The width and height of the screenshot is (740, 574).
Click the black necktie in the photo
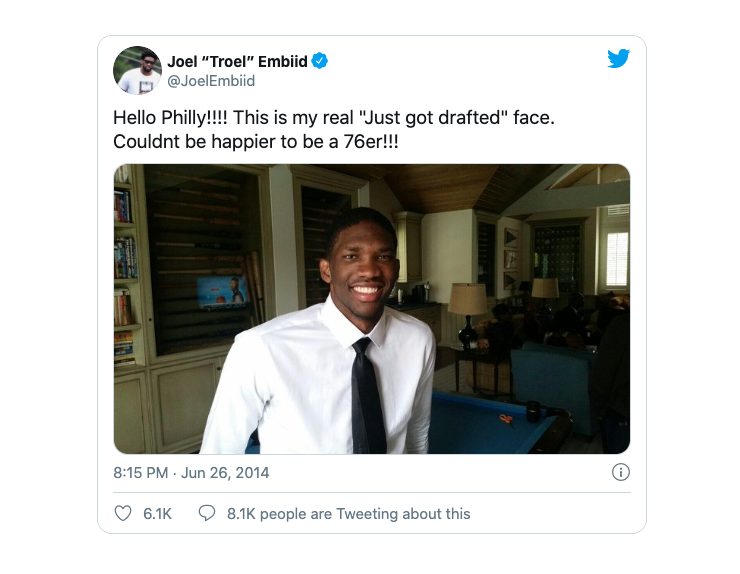tap(369, 396)
